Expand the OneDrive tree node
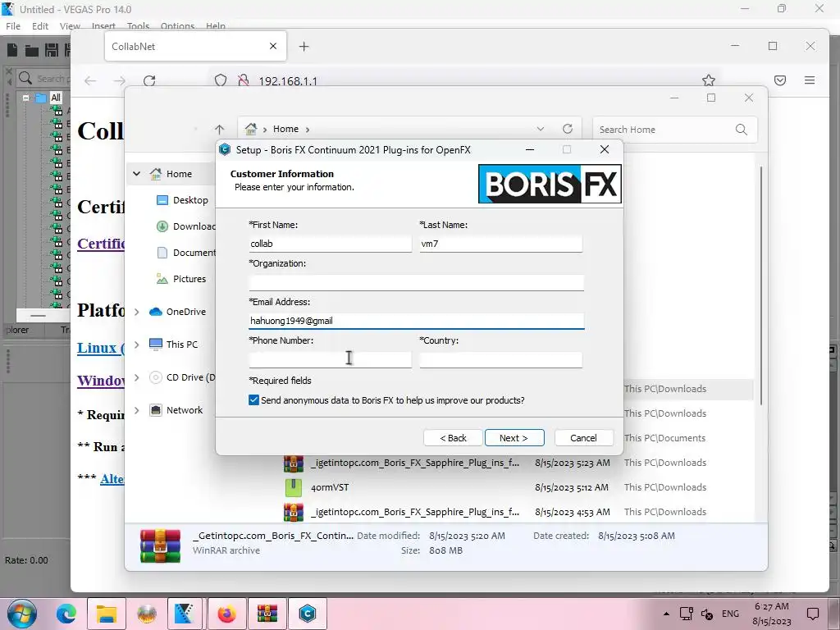 (137, 312)
